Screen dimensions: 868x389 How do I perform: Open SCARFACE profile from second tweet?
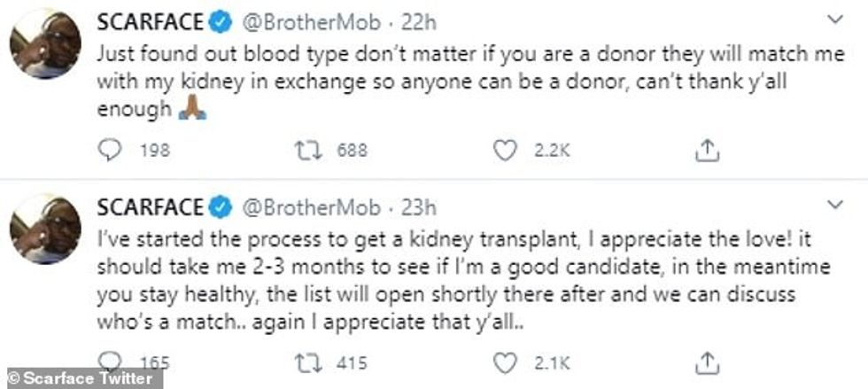coord(150,207)
